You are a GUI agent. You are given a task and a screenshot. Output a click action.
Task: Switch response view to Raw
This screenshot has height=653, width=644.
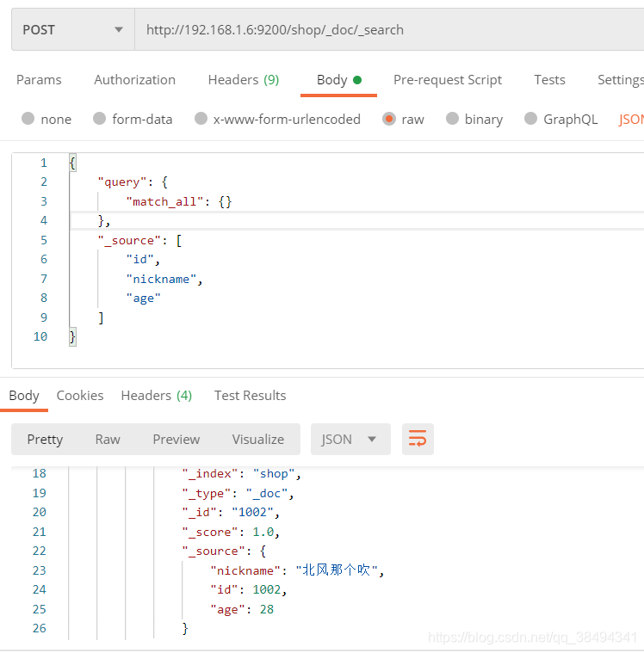(108, 439)
